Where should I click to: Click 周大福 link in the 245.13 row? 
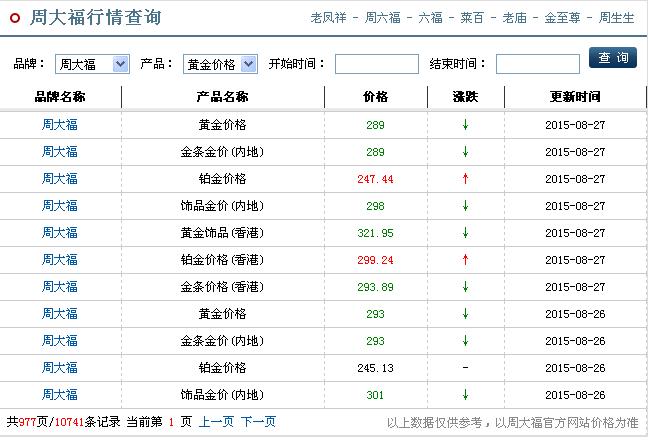(60, 368)
